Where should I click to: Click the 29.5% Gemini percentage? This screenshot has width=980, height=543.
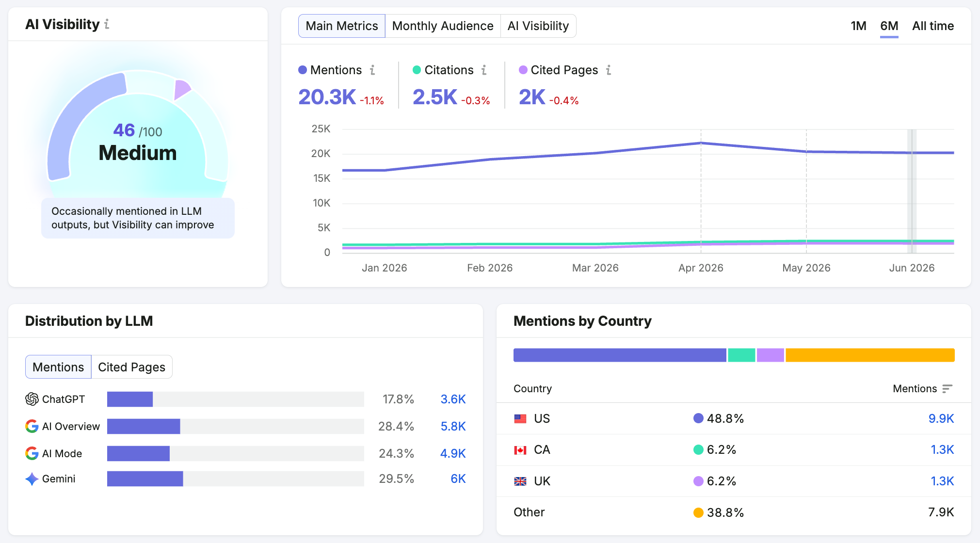pyautogui.click(x=396, y=479)
